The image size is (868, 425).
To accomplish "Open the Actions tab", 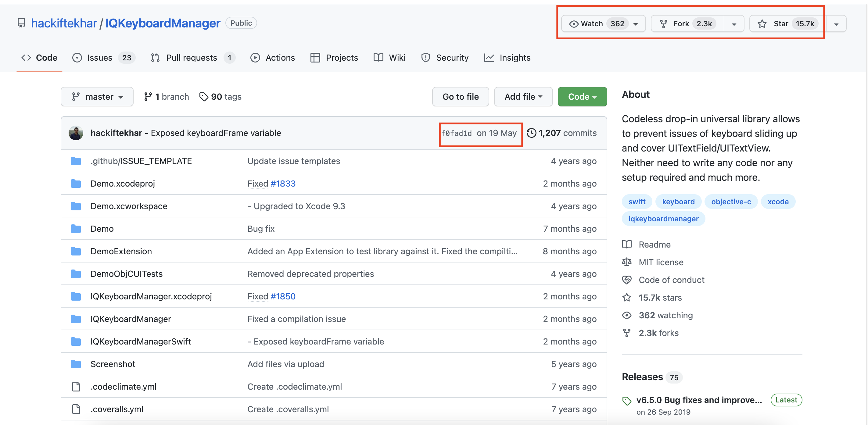I will click(273, 58).
